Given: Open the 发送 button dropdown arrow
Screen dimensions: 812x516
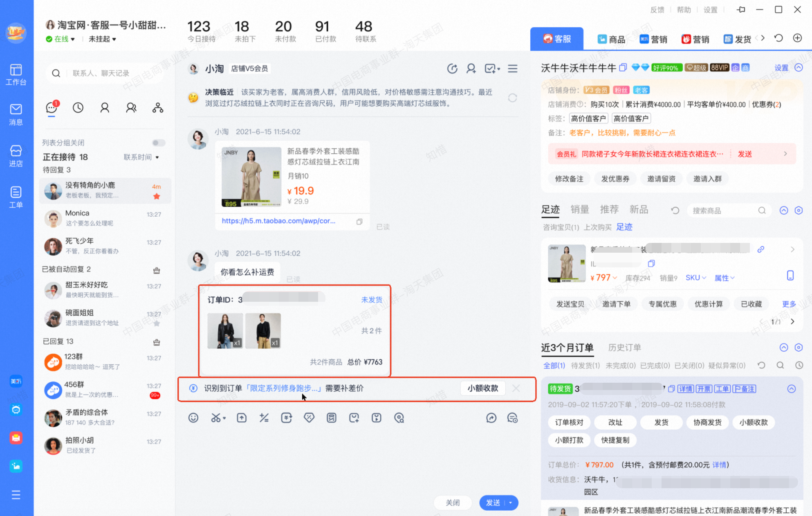Looking at the screenshot, I should pyautogui.click(x=511, y=503).
